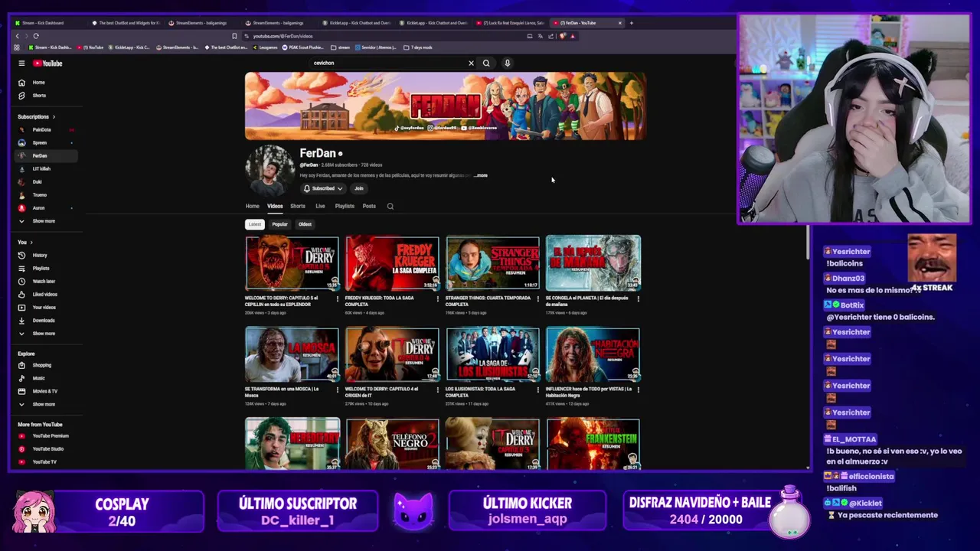Image resolution: width=980 pixels, height=551 pixels.
Task: Clear the search box with the X
Action: [x=471, y=64]
